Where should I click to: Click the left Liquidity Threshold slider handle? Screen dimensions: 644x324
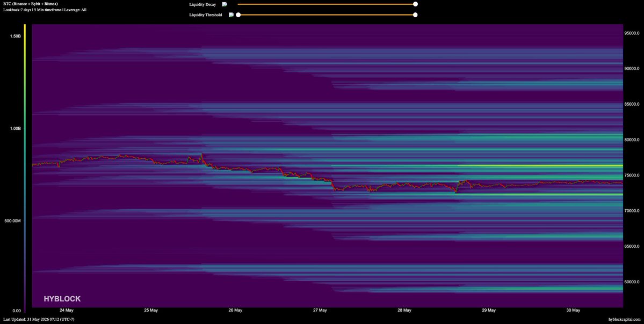point(238,15)
